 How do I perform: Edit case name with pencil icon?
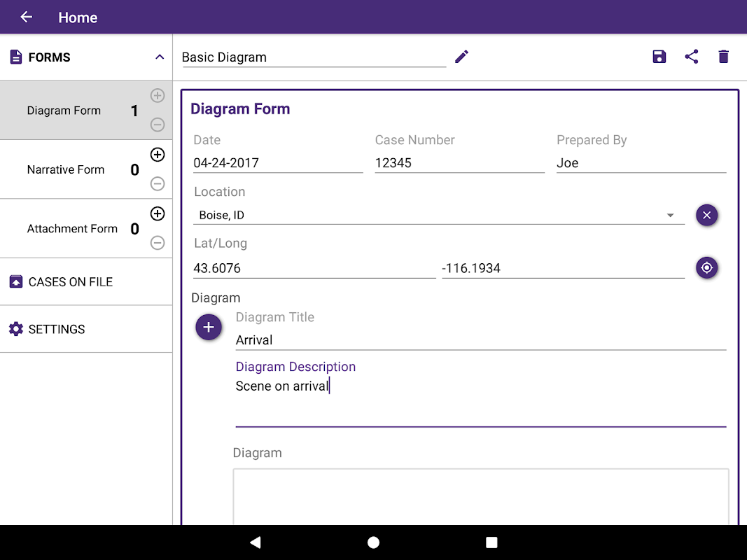coord(461,57)
